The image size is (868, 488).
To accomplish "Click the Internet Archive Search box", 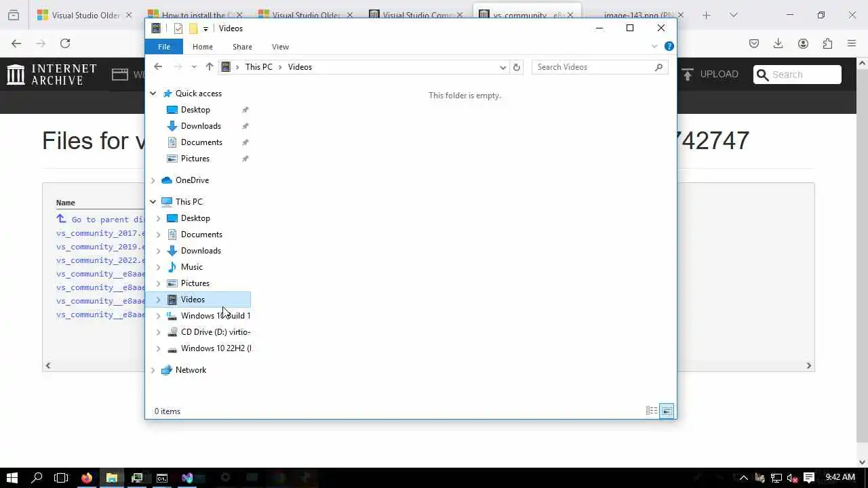I will (x=797, y=75).
